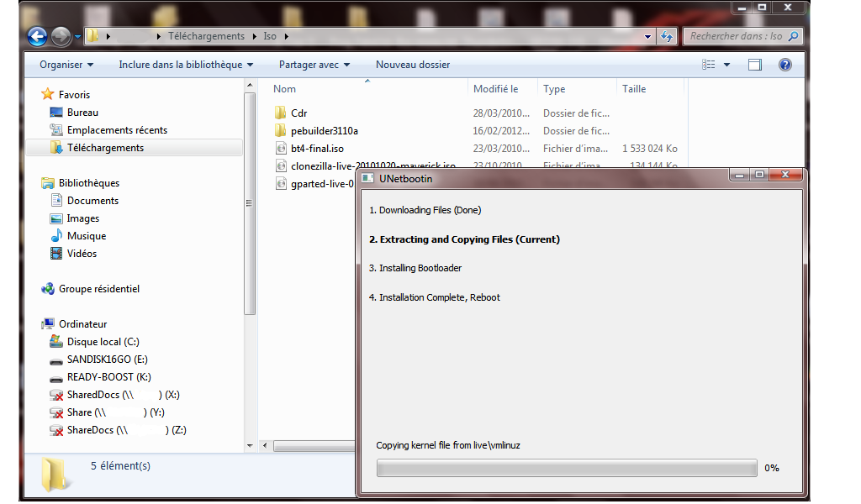Sort files by Modifié le column
The height and width of the screenshot is (504, 861).
pos(495,88)
